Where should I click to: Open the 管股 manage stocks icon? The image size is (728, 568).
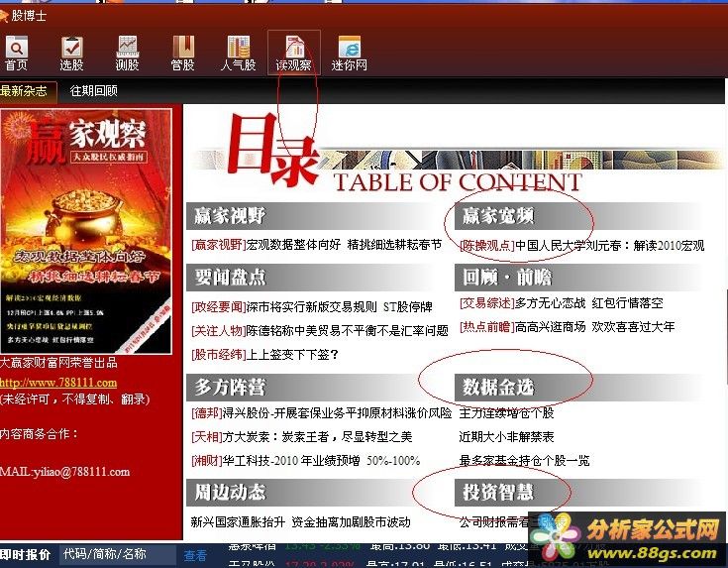(x=183, y=53)
